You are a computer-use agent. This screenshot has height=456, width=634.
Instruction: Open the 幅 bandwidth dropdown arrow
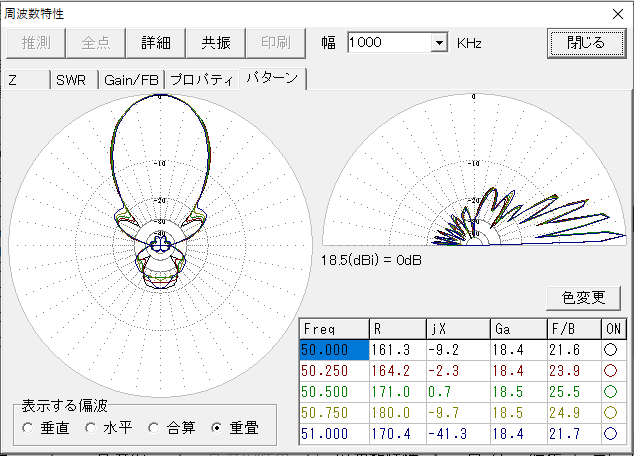(439, 43)
